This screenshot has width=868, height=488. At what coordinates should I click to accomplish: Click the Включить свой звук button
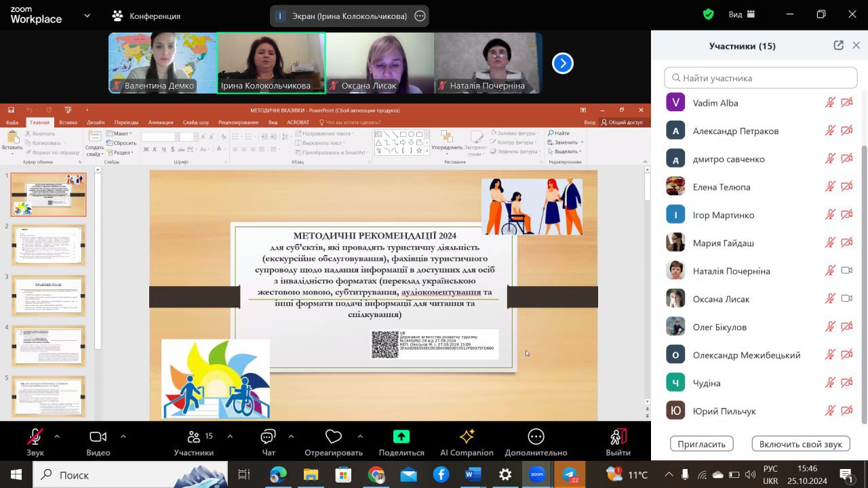(x=800, y=444)
